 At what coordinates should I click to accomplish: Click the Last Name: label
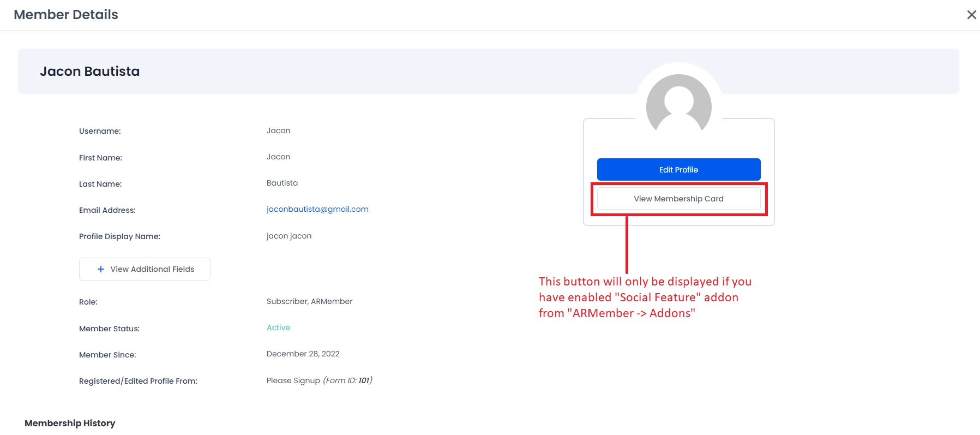100,184
